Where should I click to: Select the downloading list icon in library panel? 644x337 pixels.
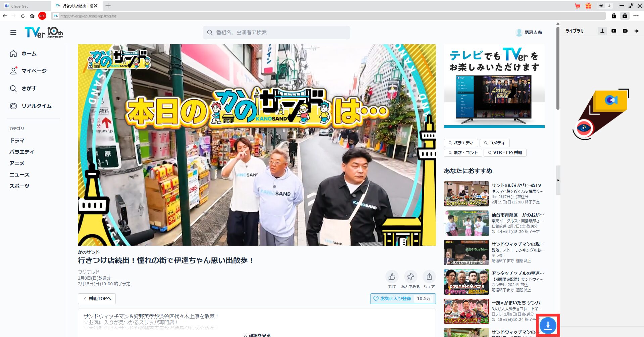[602, 31]
